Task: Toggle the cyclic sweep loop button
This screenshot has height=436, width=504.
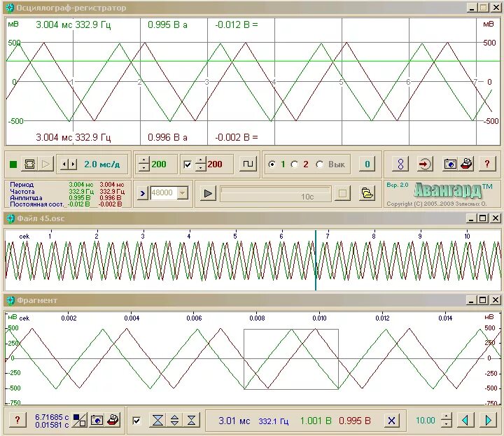Action: [29, 164]
